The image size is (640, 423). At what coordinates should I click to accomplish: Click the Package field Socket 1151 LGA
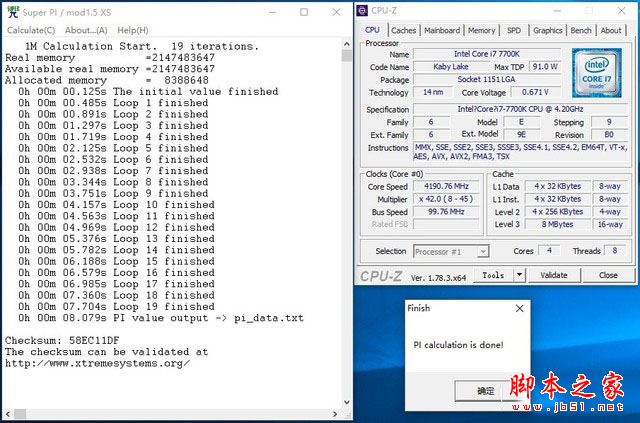487,79
